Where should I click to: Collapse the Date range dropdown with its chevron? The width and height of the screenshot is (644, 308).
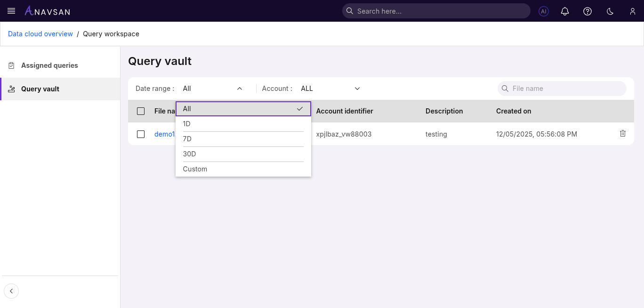[x=240, y=88]
